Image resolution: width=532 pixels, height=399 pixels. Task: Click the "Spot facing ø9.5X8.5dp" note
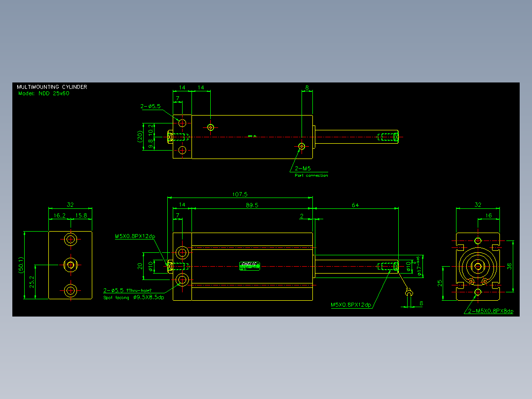(134, 297)
